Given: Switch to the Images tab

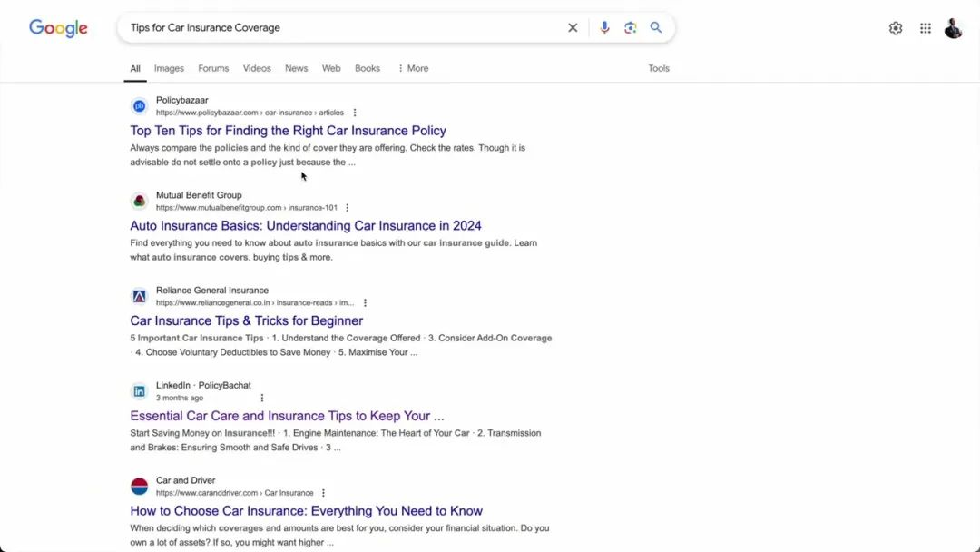Looking at the screenshot, I should pyautogui.click(x=169, y=68).
